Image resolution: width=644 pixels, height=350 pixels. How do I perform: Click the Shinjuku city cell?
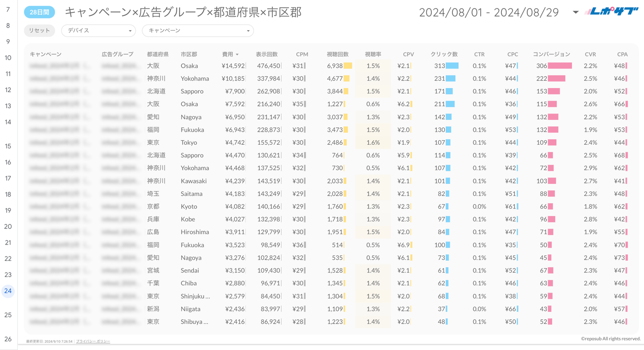pos(195,297)
